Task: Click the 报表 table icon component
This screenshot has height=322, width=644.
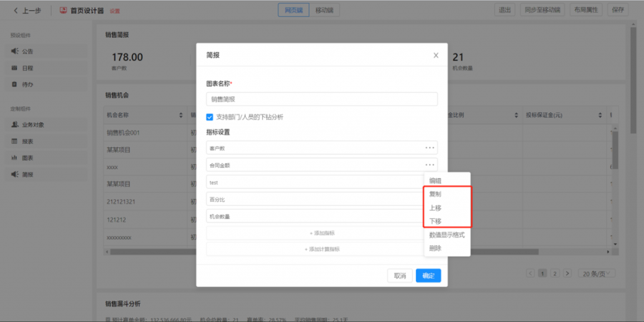Action: [15, 142]
